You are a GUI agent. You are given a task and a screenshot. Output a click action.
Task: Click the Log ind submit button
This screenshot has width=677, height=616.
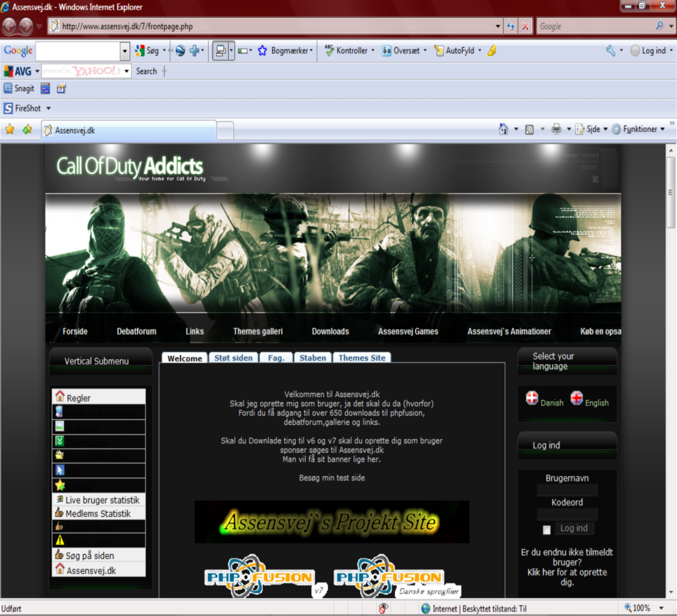(x=574, y=528)
